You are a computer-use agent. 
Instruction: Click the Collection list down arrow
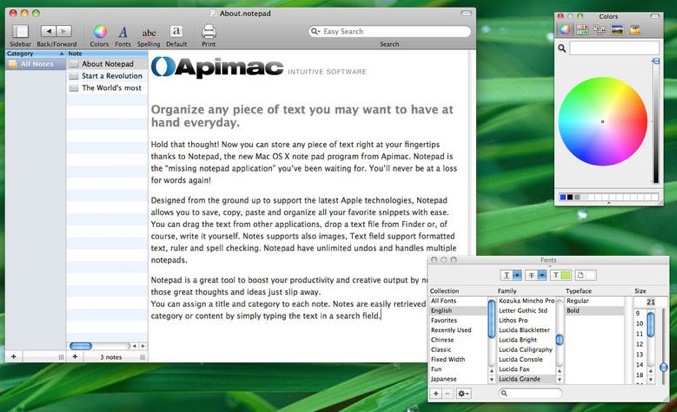tap(491, 380)
